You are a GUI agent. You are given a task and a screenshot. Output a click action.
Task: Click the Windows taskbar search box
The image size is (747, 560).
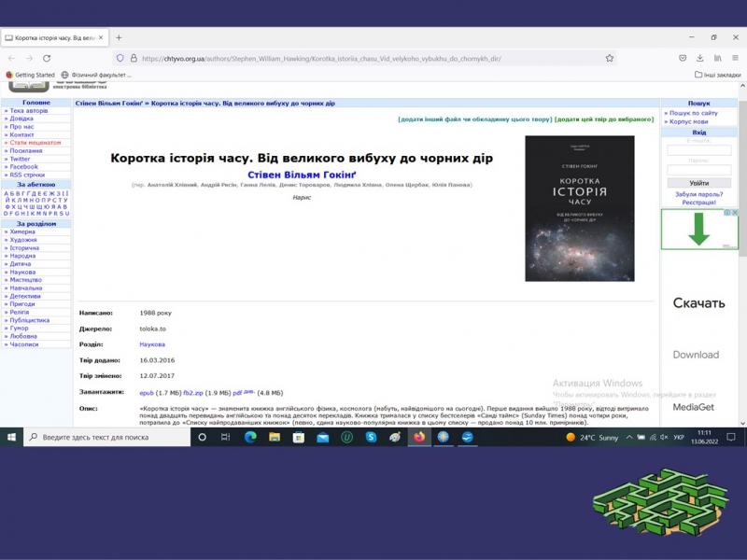point(106,437)
